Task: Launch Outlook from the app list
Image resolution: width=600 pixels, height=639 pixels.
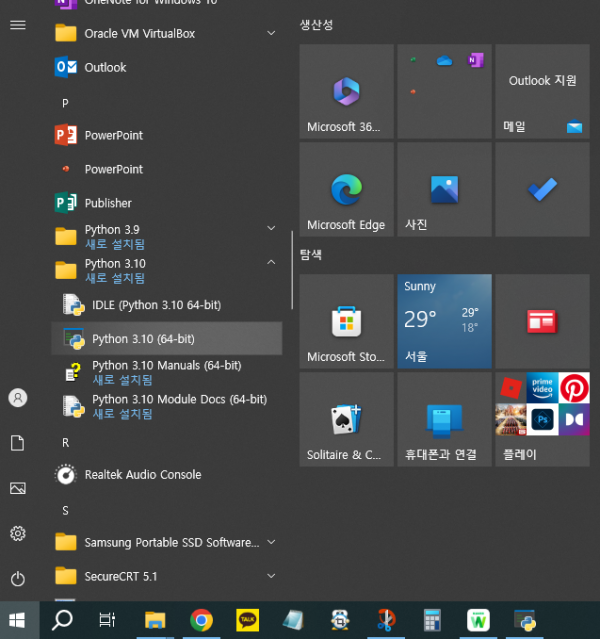Action: pyautogui.click(x=166, y=67)
